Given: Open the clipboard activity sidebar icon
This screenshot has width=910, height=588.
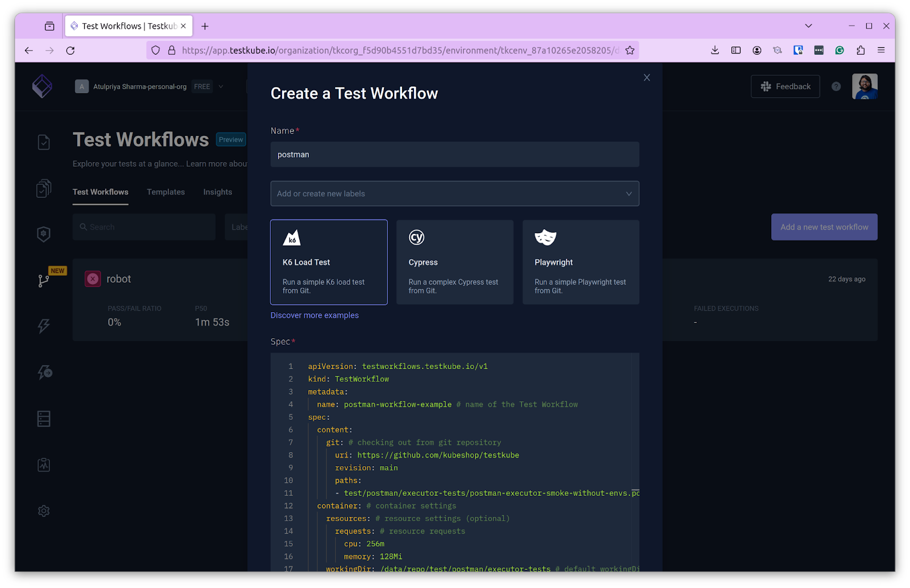Looking at the screenshot, I should tap(44, 465).
